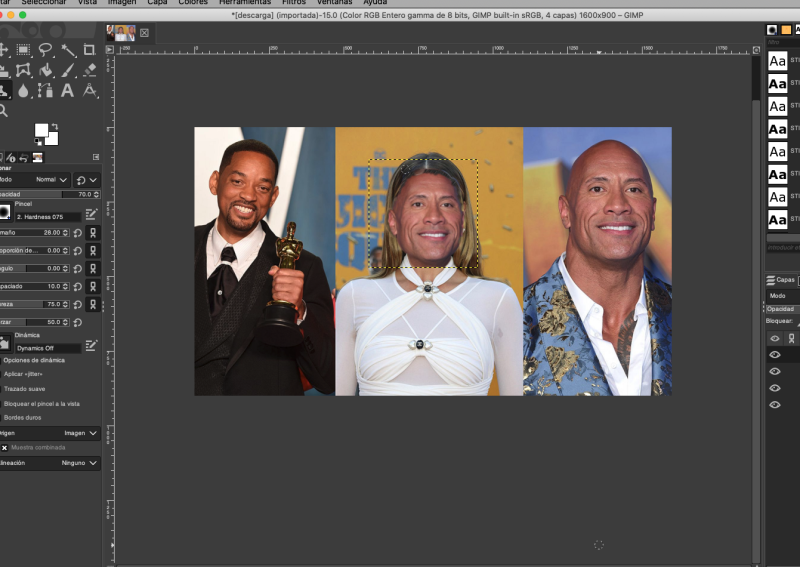This screenshot has width=800, height=567.
Task: Select the Paintbrush tool
Action: [68, 70]
